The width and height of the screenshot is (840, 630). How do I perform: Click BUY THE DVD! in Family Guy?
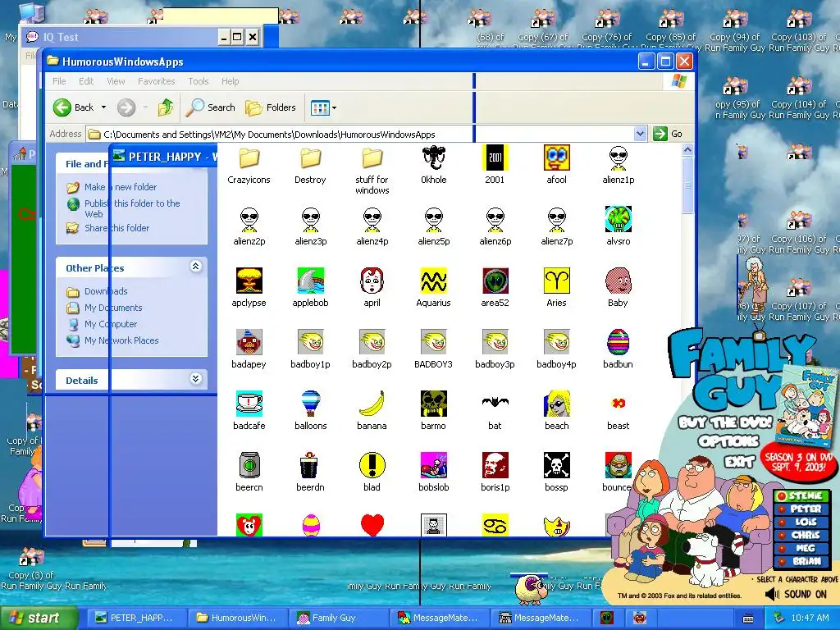coord(725,422)
